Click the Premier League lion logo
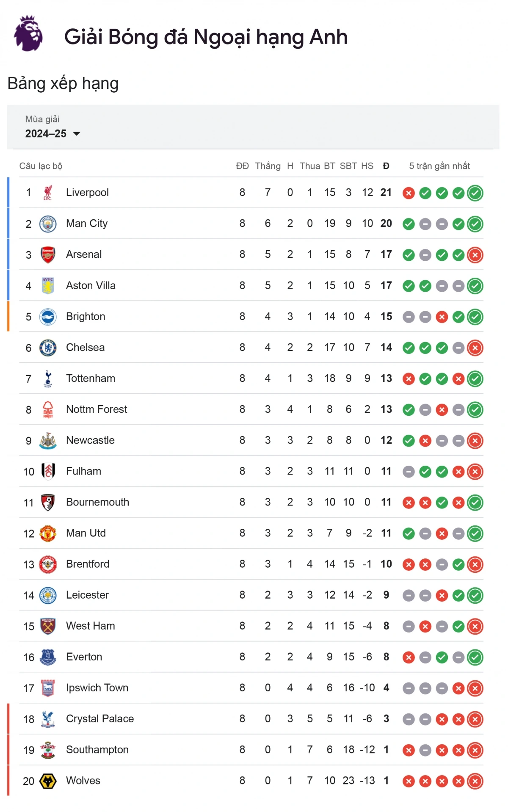Viewport: 508px width, 812px height. point(28,34)
